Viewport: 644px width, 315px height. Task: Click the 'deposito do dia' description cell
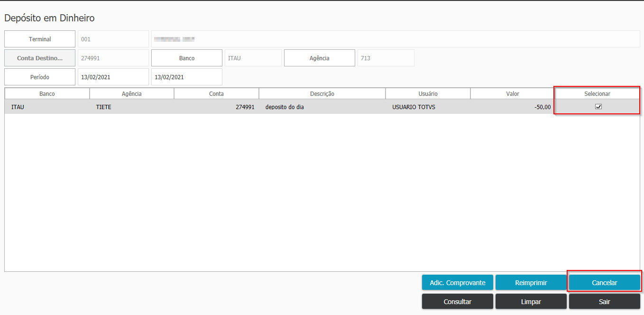click(322, 107)
